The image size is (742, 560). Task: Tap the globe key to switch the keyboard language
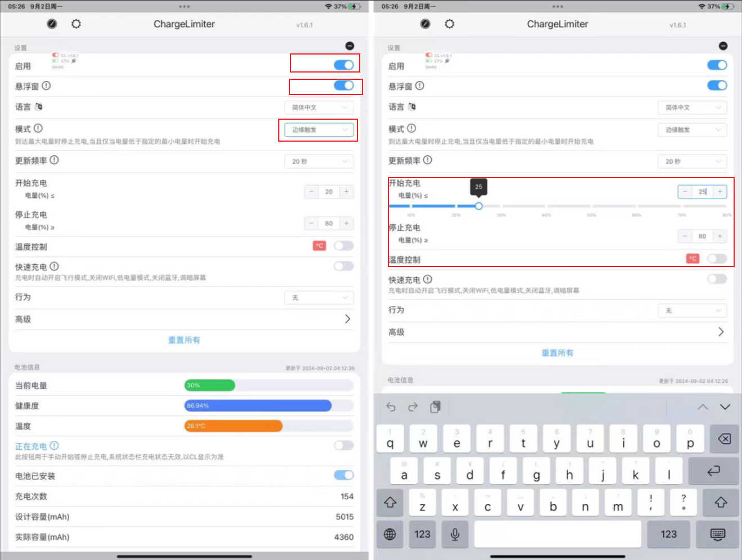pyautogui.click(x=390, y=534)
